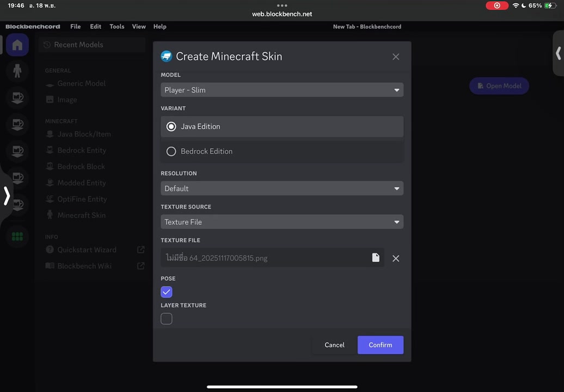Choose Generic Model format
Image resolution: width=564 pixels, height=392 pixels.
point(81,83)
